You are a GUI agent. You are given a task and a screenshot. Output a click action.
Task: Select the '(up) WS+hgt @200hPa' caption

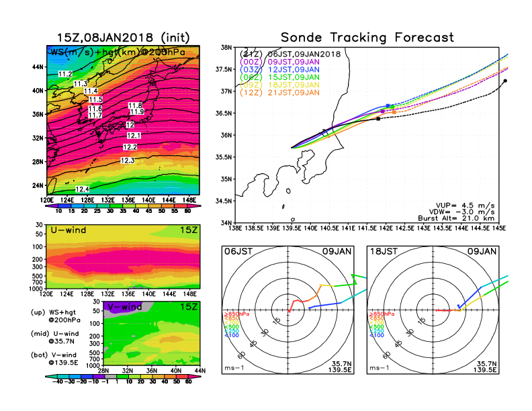tap(56, 316)
